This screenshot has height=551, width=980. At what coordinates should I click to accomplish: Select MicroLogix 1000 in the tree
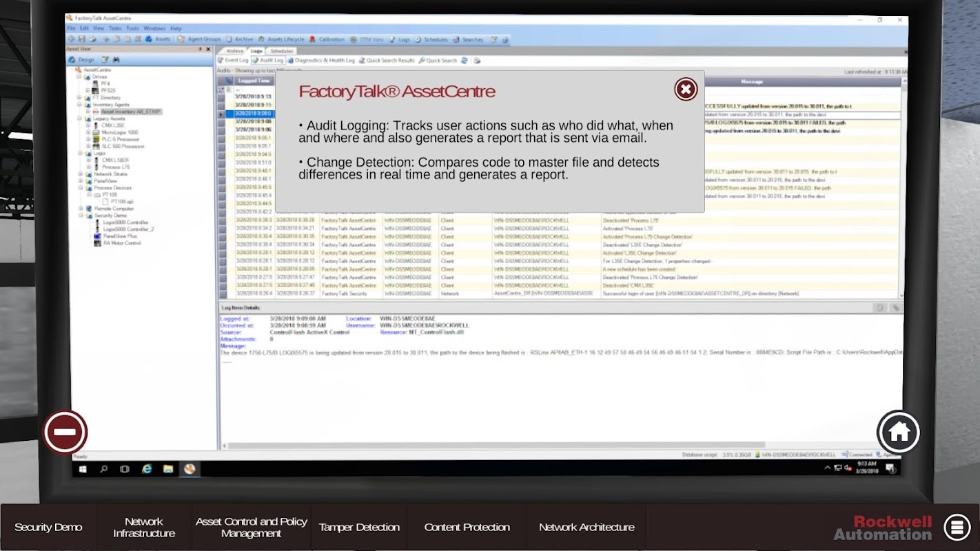(x=120, y=132)
